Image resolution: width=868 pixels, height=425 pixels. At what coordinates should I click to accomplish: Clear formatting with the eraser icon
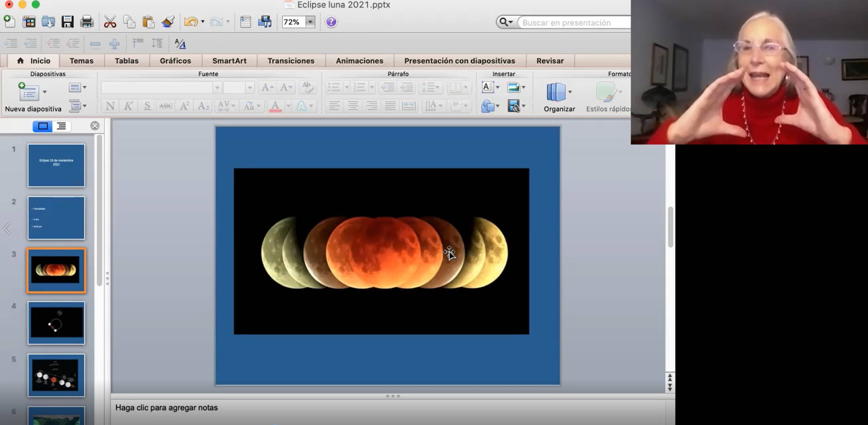[x=307, y=88]
